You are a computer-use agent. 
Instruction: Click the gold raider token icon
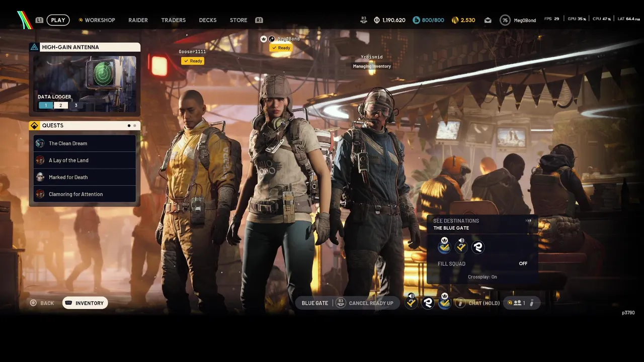[x=455, y=20]
